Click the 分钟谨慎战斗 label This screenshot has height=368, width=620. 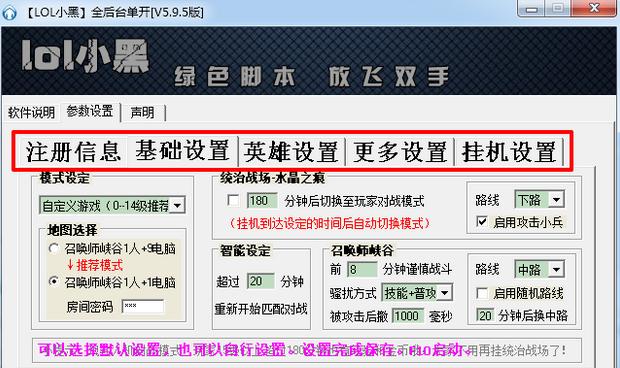click(417, 270)
